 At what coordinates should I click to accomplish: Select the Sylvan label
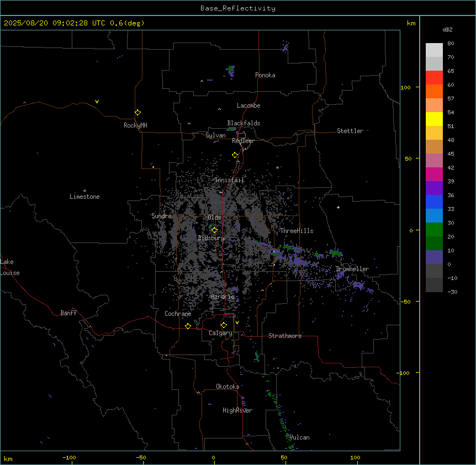tap(215, 135)
